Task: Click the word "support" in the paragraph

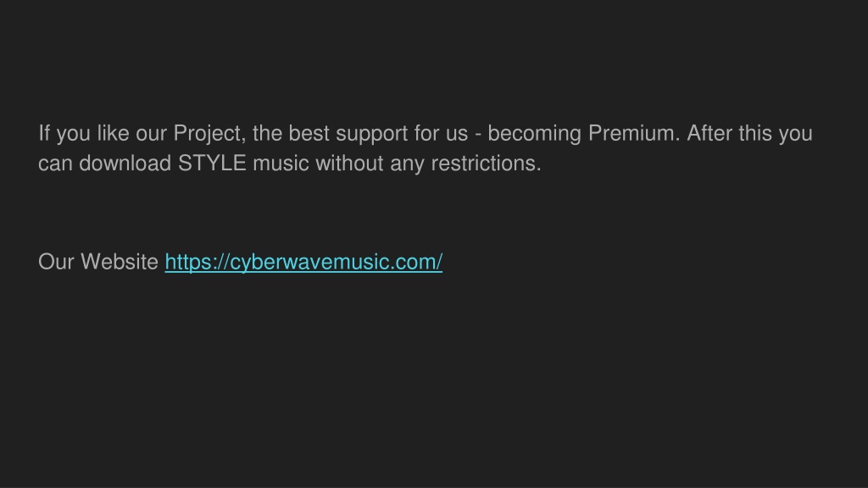Action: click(x=371, y=135)
